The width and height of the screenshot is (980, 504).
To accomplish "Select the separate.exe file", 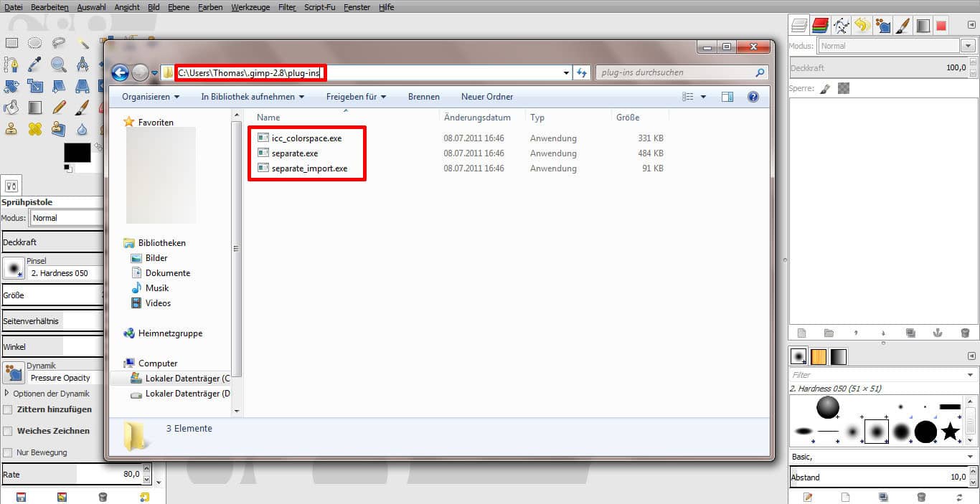I will [294, 153].
